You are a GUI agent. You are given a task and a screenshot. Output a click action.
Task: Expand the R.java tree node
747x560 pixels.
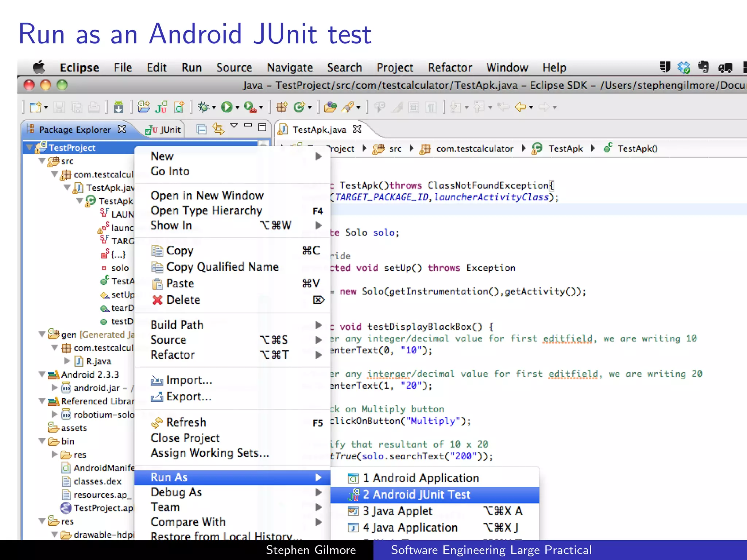click(x=67, y=361)
